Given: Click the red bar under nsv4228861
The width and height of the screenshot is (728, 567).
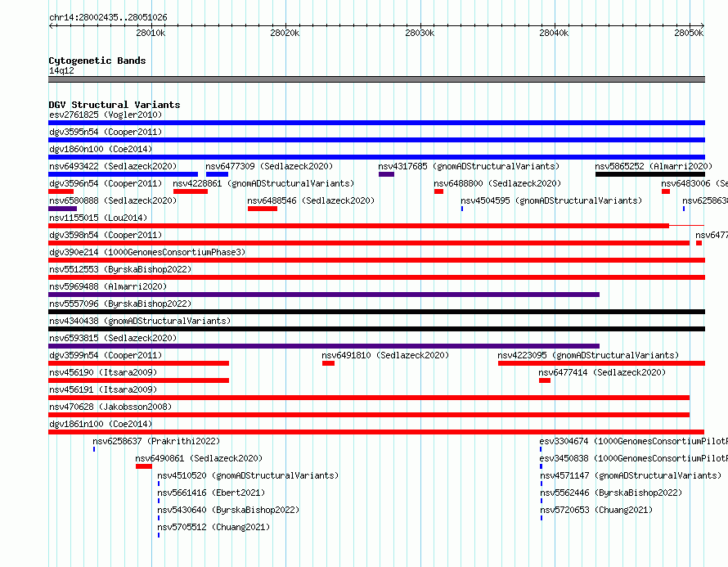Looking at the screenshot, I should 191,191.
